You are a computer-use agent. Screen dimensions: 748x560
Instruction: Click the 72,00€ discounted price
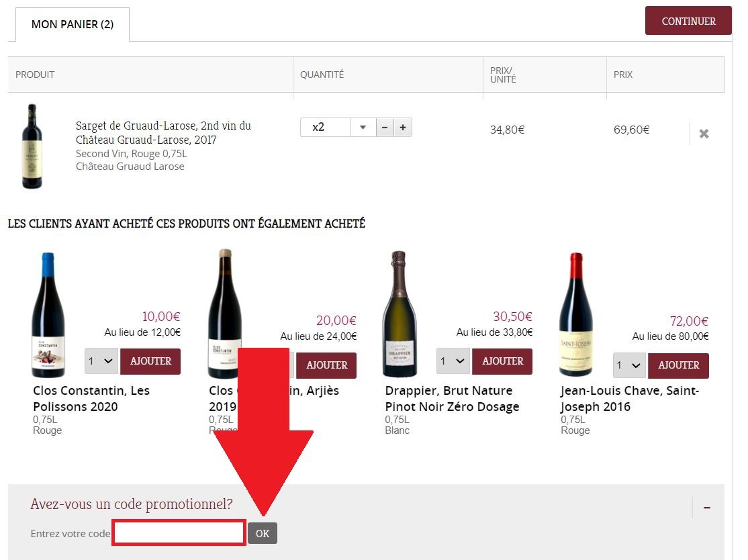(x=690, y=321)
